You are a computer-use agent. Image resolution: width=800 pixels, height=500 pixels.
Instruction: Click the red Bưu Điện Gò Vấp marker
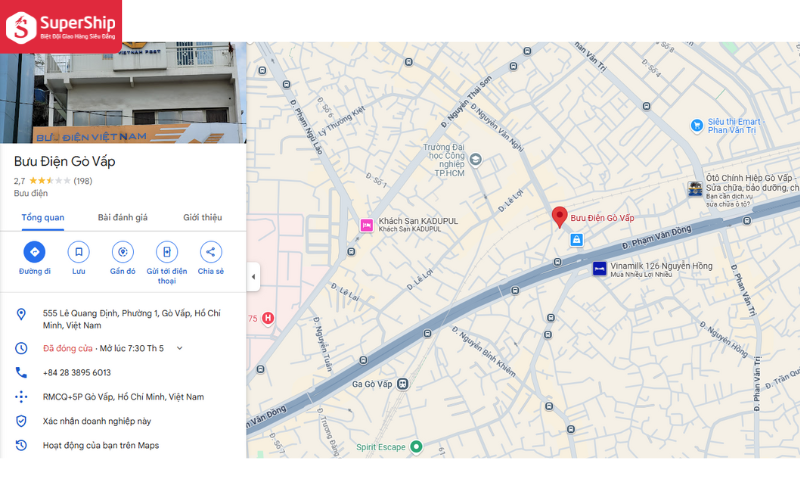click(559, 217)
